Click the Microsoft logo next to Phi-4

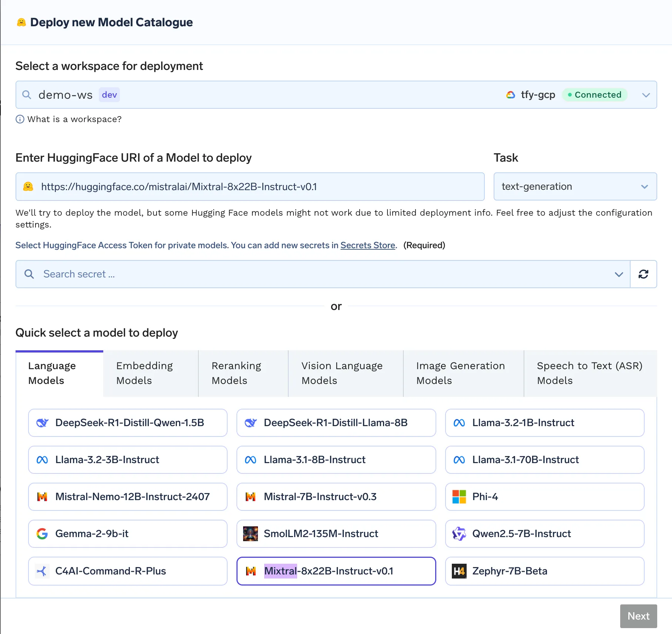(459, 497)
